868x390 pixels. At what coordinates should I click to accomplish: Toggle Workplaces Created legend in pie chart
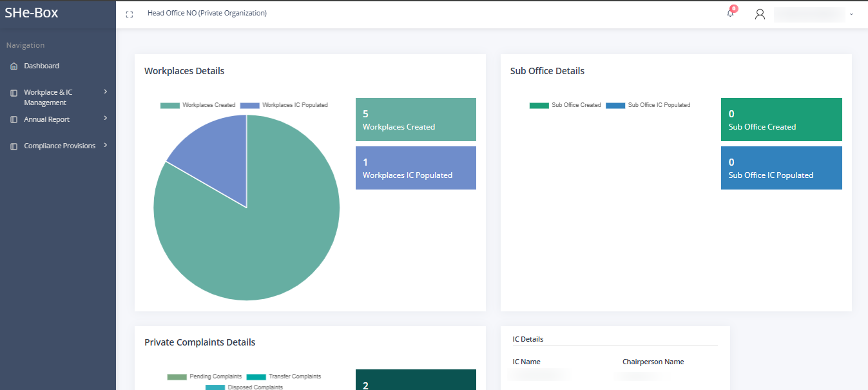click(x=198, y=105)
